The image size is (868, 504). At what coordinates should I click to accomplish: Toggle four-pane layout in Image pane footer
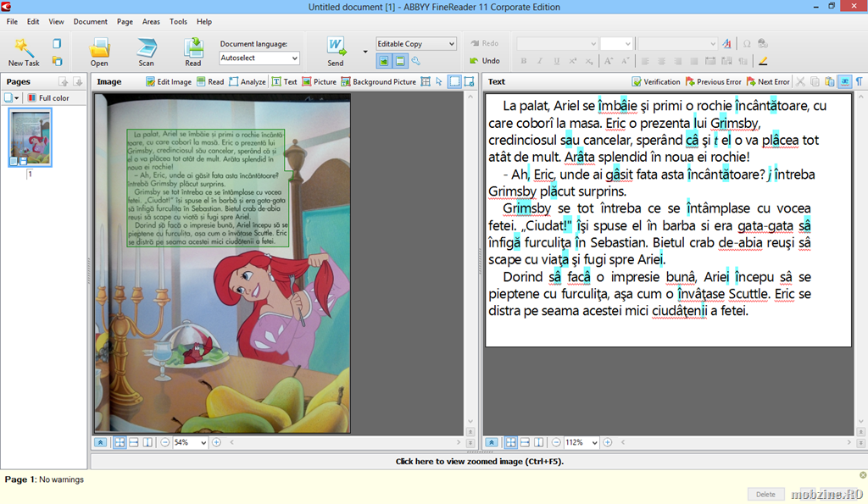coord(120,443)
